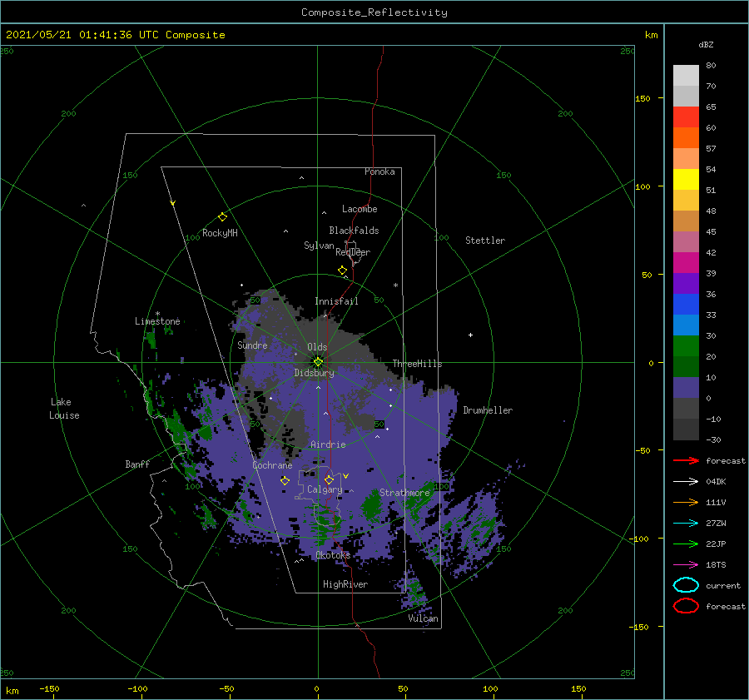Click the green echo cell north of Vulcan
The width and height of the screenshot is (749, 700).
(x=415, y=593)
